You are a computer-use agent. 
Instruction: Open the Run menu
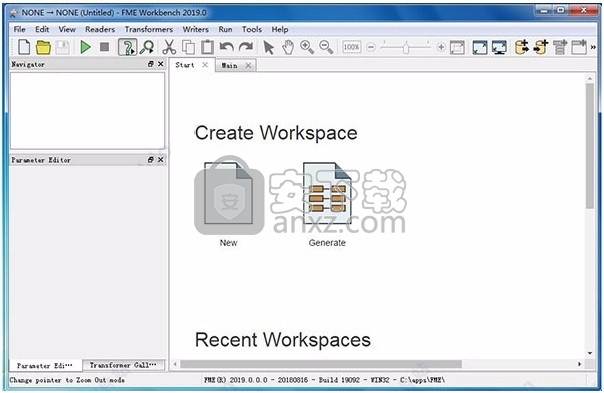pyautogui.click(x=225, y=29)
